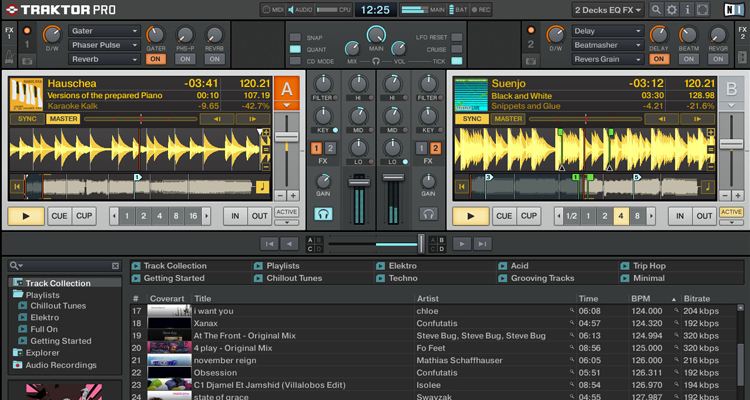Click SYNC on Deck A
750x400 pixels.
[x=27, y=119]
